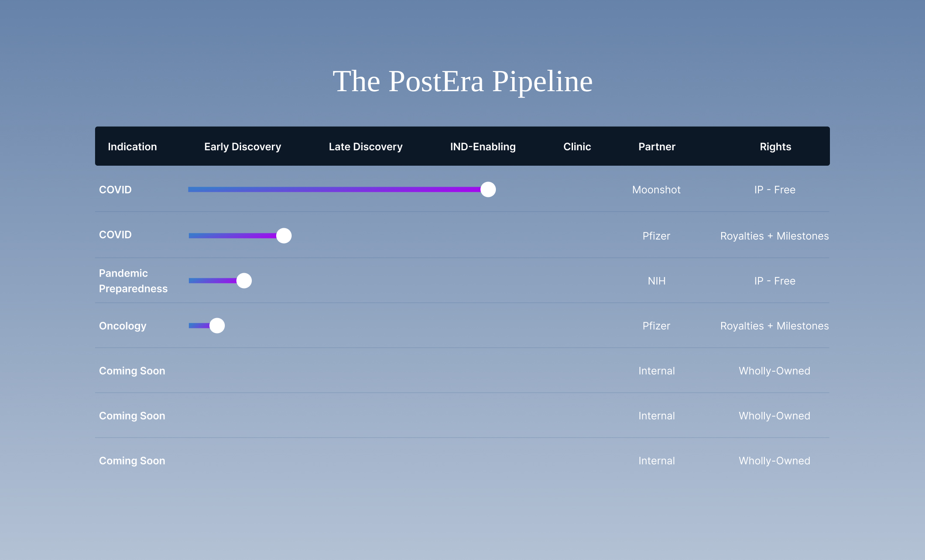Click Royalties + Milestones in the Oncology row
Image resolution: width=925 pixels, height=560 pixels.
click(774, 326)
